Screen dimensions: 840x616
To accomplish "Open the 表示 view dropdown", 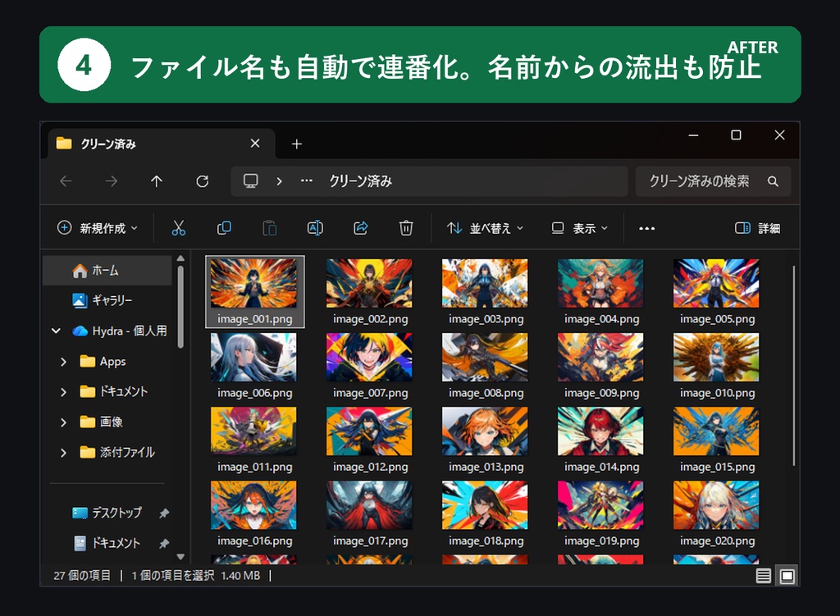I will pos(580,229).
